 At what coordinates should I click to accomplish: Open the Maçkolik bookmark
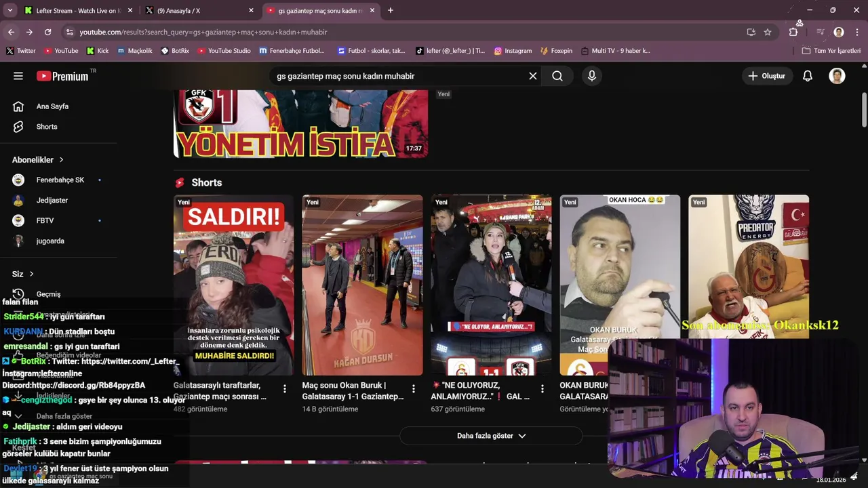[x=135, y=51]
